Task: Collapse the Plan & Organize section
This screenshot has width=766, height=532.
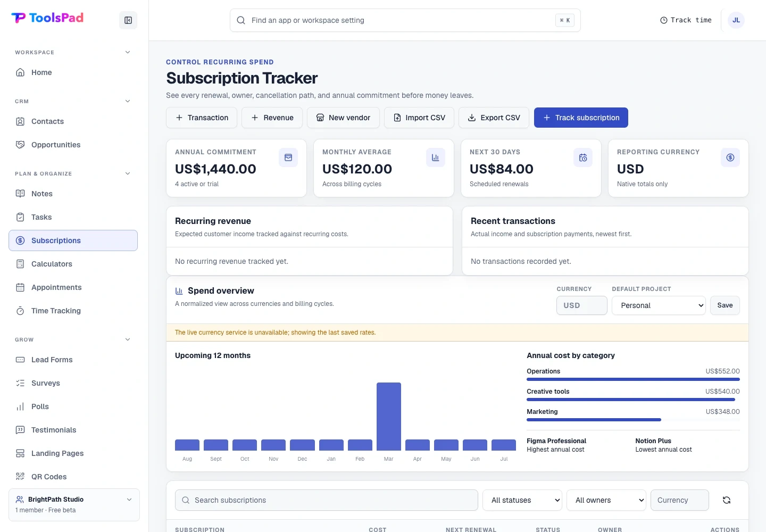Action: tap(128, 173)
